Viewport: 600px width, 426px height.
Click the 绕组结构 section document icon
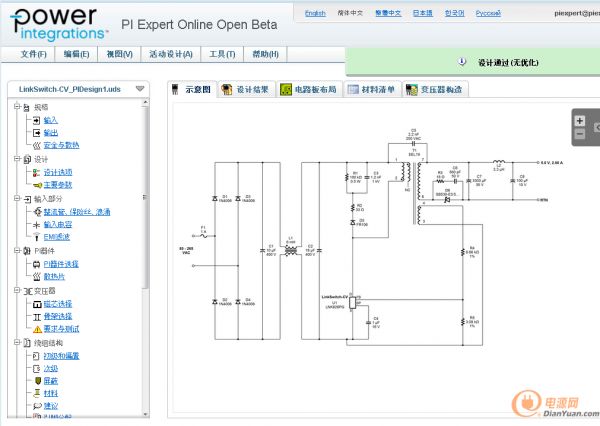pos(27,343)
